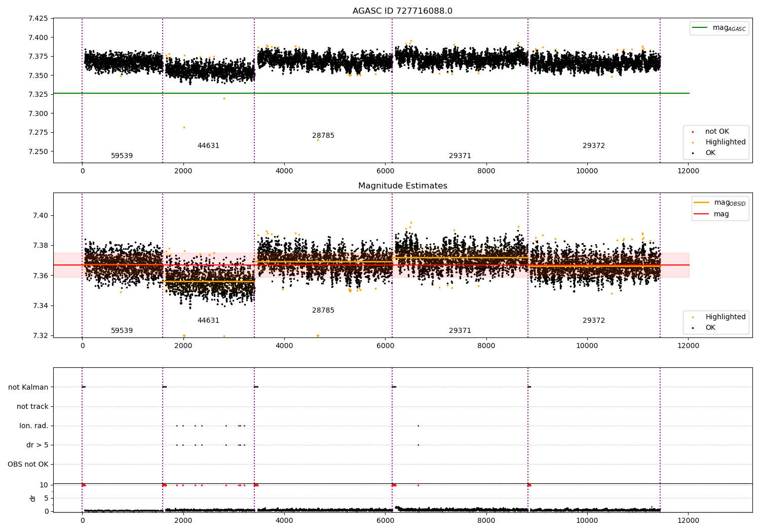Click the 12000 x-tick under the top plot
Viewport: 760px width, 532px height.
(688, 171)
